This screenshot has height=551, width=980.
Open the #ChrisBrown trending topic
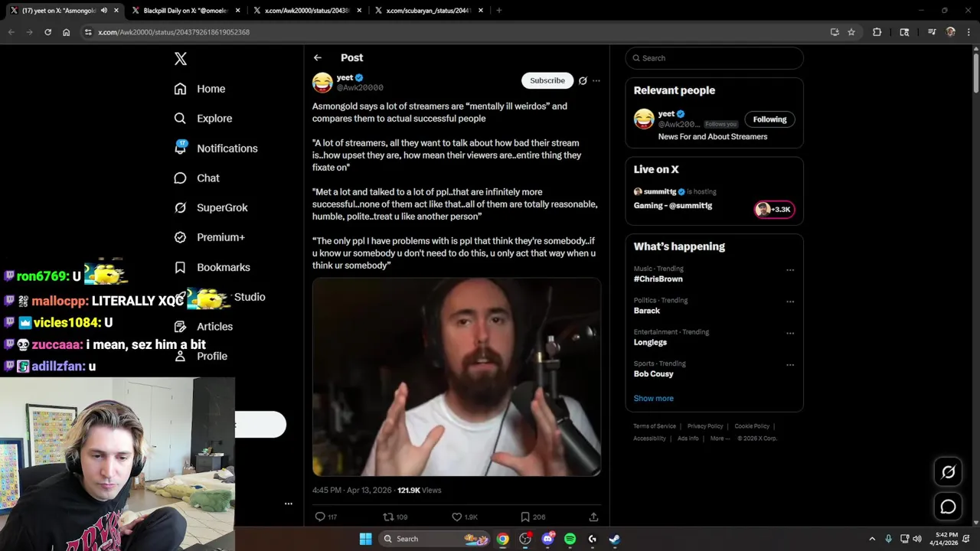[658, 279]
